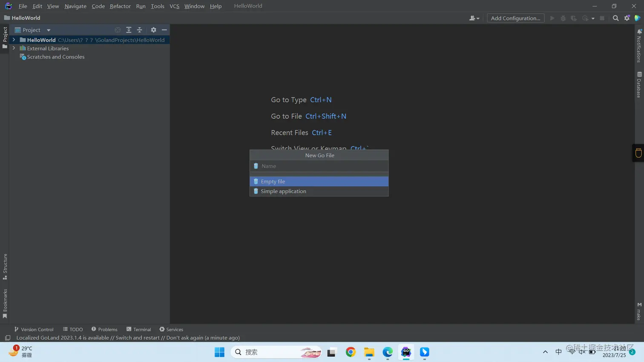Toggle the Structure side tab
The image size is (644, 362).
pos(5,266)
